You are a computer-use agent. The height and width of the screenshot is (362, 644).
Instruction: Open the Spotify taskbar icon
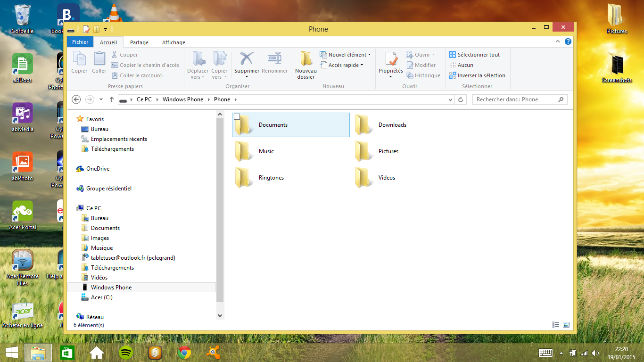125,353
